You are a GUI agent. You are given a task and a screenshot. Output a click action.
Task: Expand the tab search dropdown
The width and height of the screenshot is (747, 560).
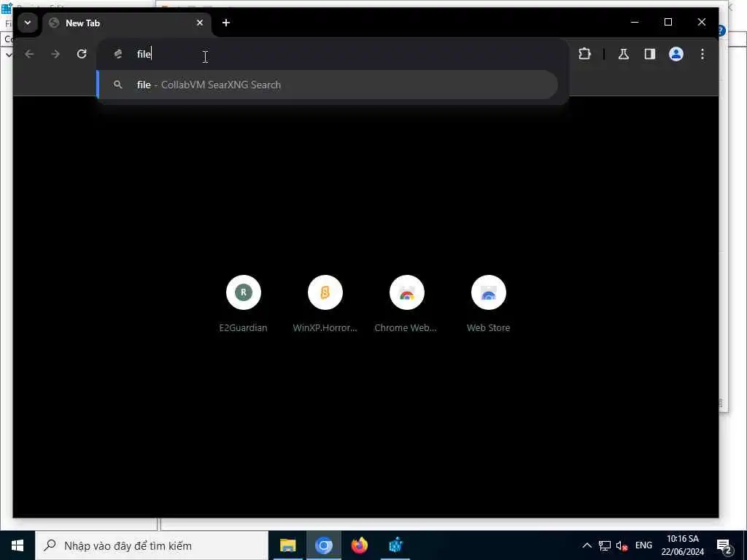28,23
